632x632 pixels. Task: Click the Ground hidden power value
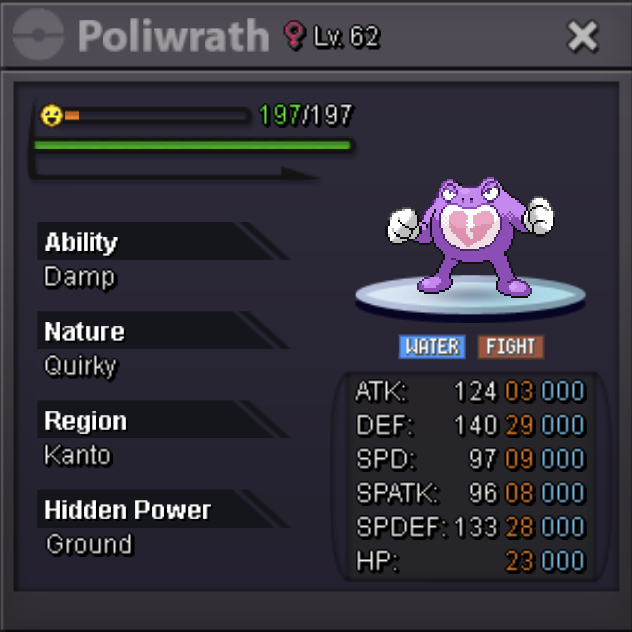89,544
